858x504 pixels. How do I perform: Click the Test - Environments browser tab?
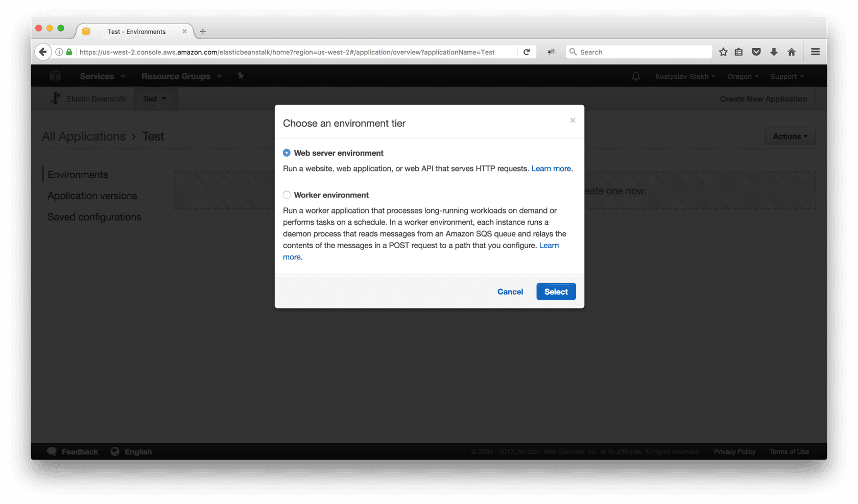[135, 31]
